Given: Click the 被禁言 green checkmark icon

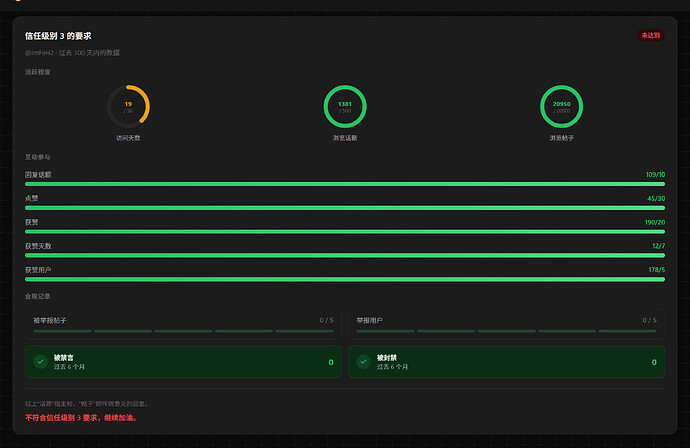Looking at the screenshot, I should (x=40, y=362).
